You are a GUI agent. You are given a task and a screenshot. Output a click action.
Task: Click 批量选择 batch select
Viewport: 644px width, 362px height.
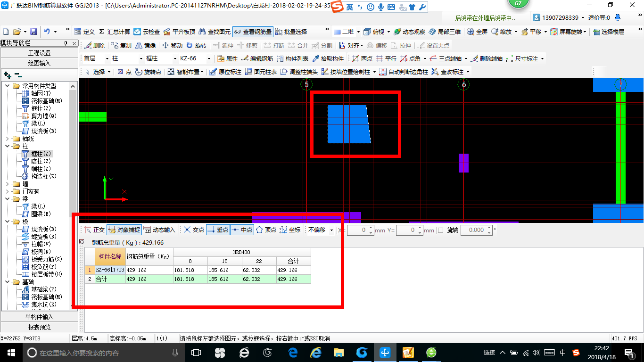[x=291, y=32]
